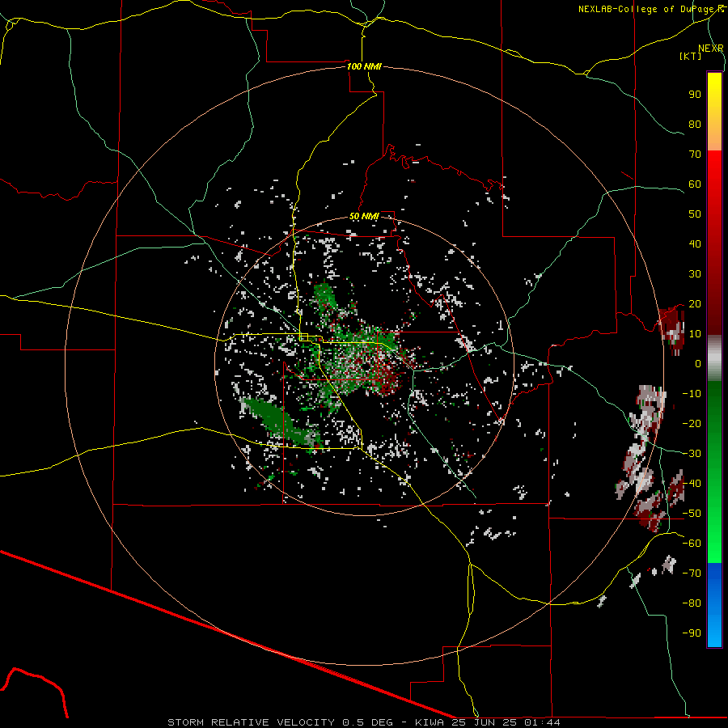This screenshot has height=728, width=728.
Task: Click the 50 NMI range ring label
Action: 364,216
